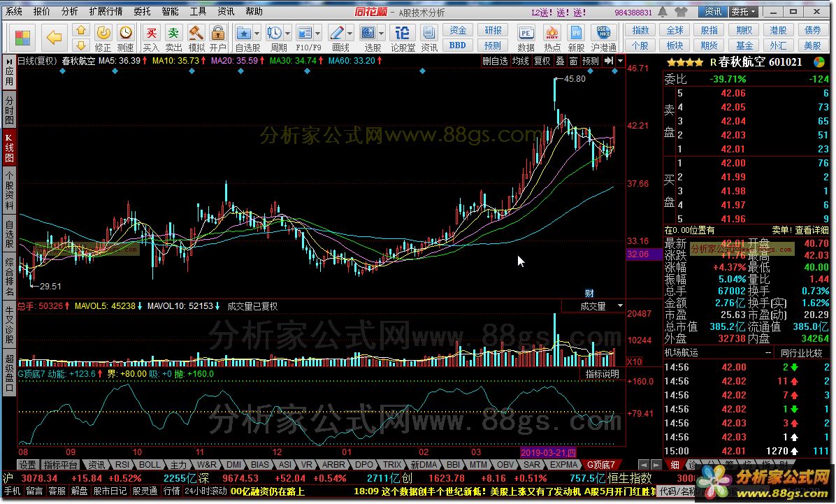The image size is (836, 504).
Task: Click the BBD toolbar button
Action: [x=457, y=45]
